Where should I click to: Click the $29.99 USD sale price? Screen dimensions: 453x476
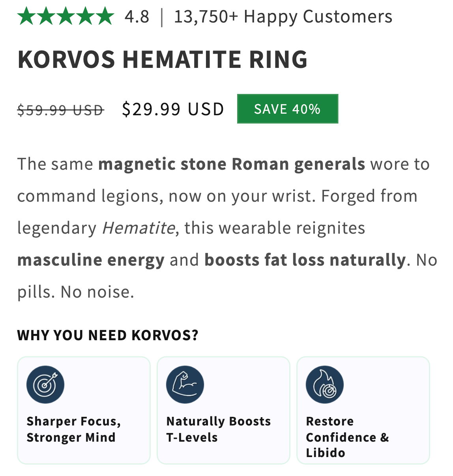point(173,109)
